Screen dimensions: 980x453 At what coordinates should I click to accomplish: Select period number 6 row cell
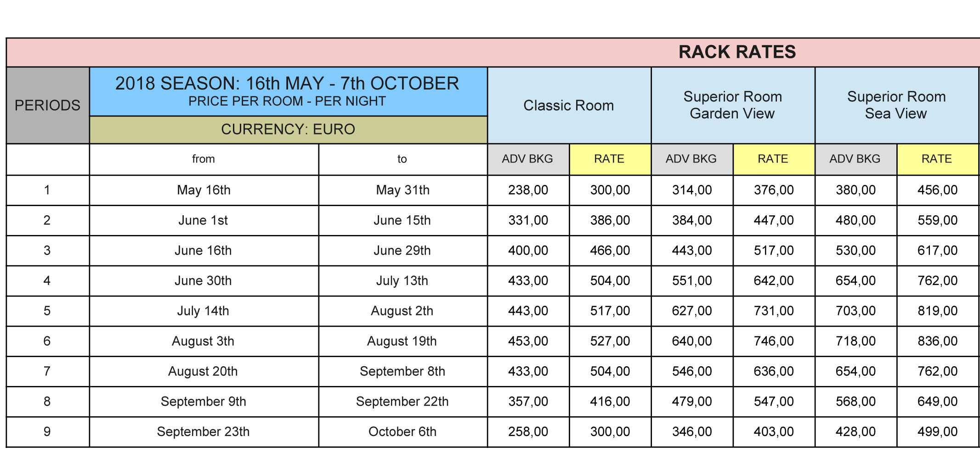click(47, 341)
